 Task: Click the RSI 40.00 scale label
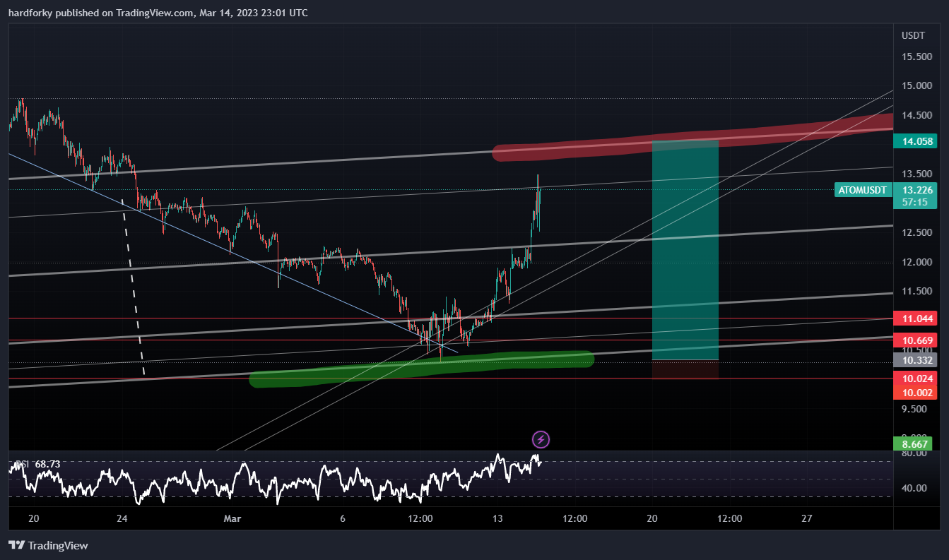click(913, 488)
